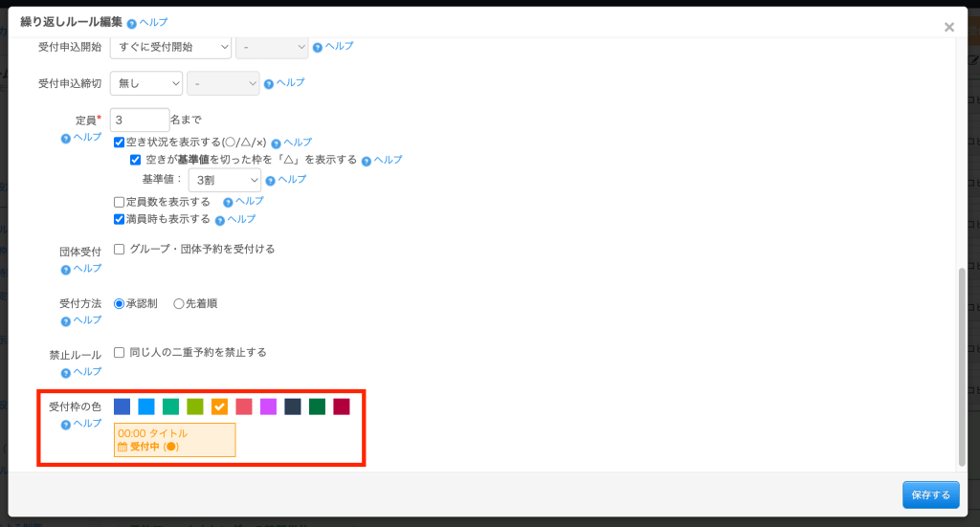The image size is (980, 527).
Task: Check グループ・団体予約を受付ける checkbox
Action: (x=120, y=250)
